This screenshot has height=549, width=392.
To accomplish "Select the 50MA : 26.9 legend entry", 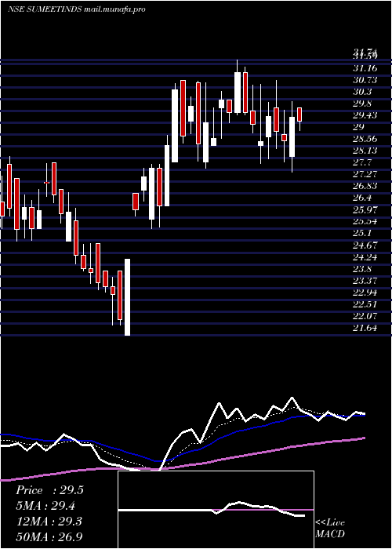I will click(x=49, y=536).
